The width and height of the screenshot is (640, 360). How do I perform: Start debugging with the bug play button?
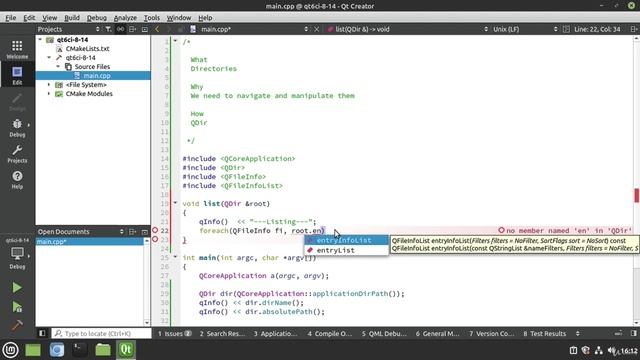pos(17,307)
